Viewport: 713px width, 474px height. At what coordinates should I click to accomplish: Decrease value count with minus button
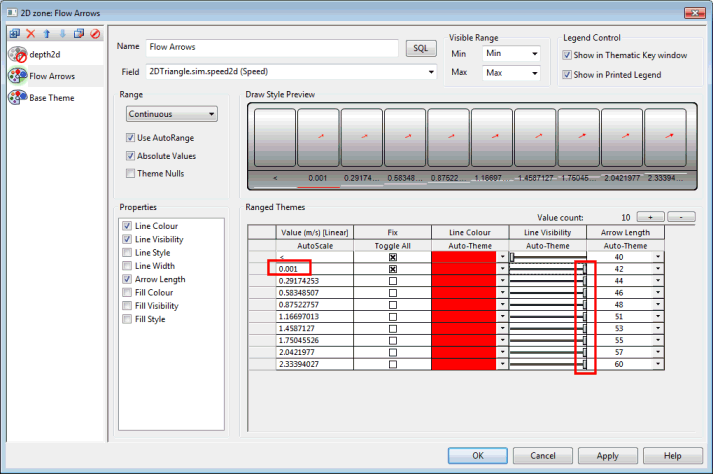681,217
